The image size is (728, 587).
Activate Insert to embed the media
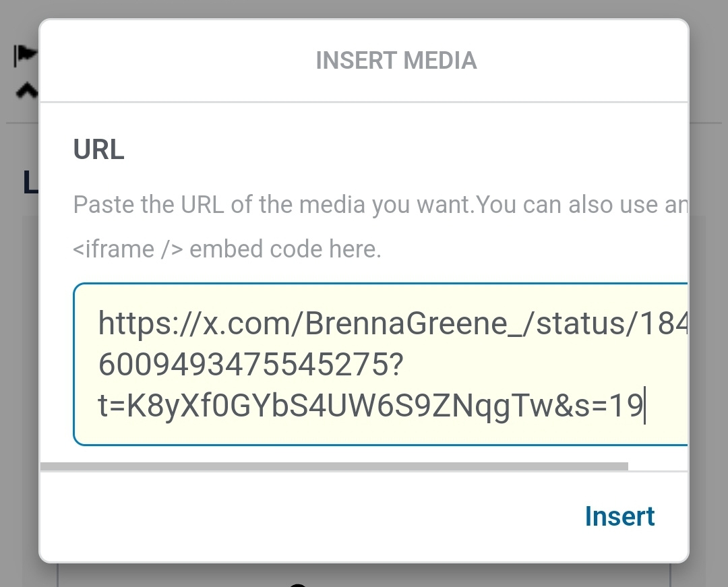tap(619, 516)
